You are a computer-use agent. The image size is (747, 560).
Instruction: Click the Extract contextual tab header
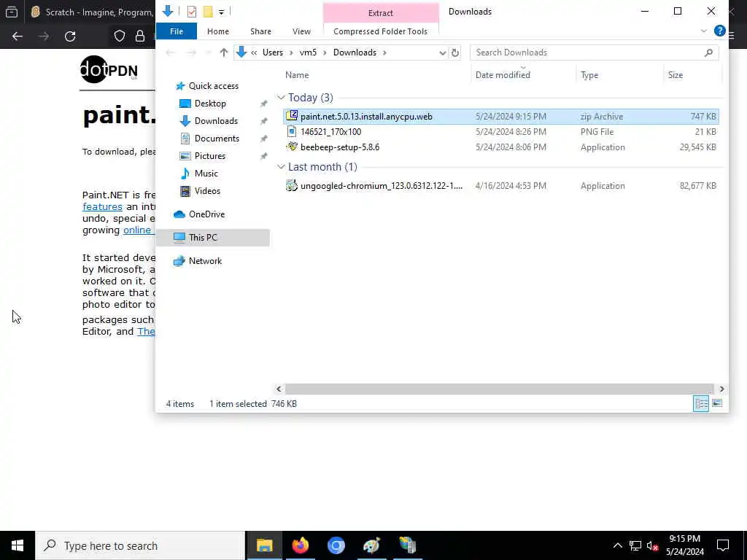380,13
